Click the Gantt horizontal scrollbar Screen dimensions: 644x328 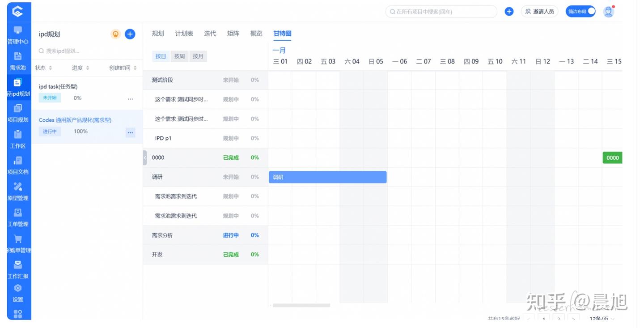tap(301, 306)
